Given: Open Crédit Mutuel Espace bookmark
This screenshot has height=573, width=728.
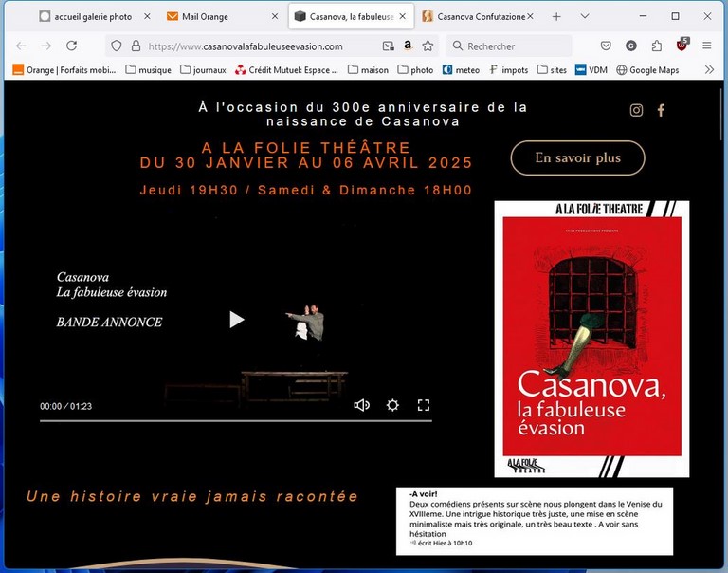Looking at the screenshot, I should (286, 69).
